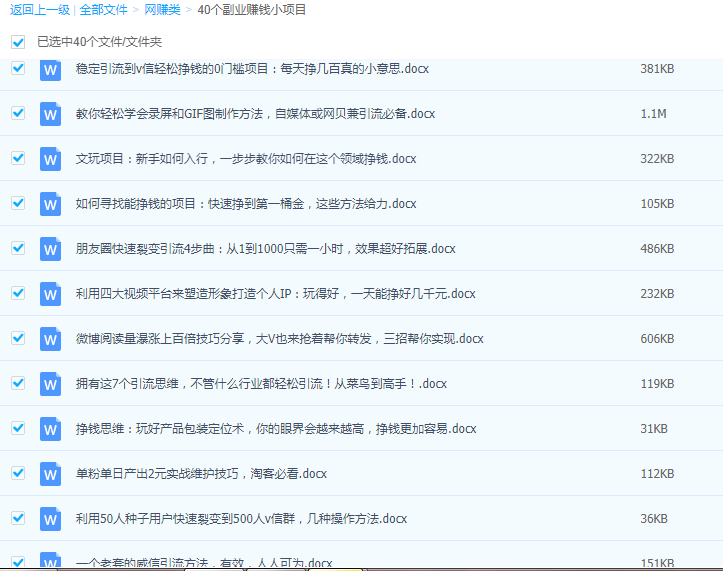This screenshot has width=723, height=571.
Task: Go back via 返回上一级 link
Action: click(x=40, y=10)
